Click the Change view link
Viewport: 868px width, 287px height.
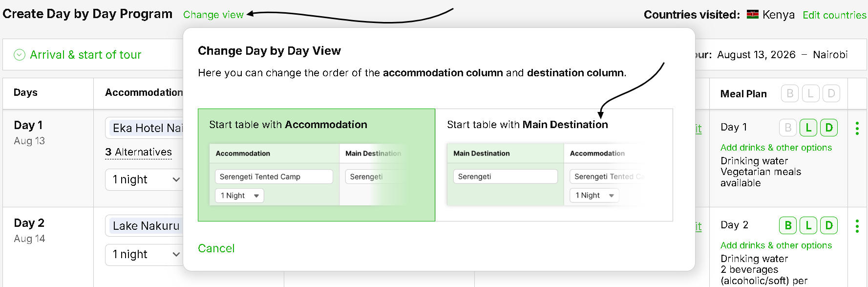pos(213,15)
